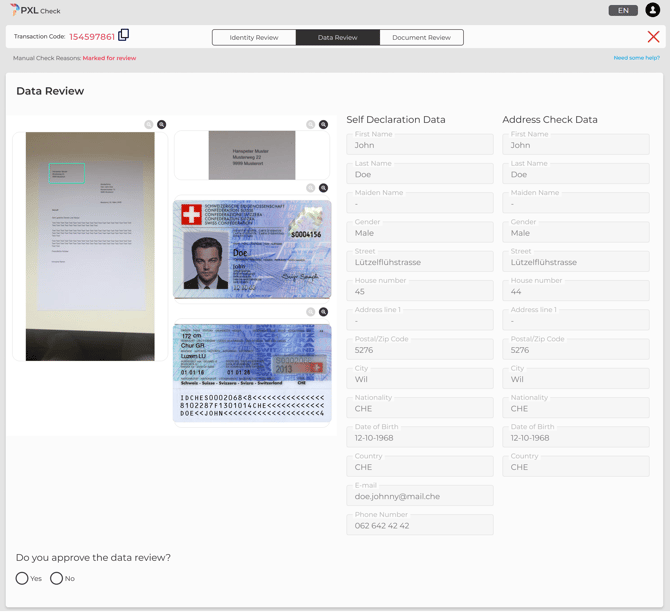Change language with the EN button
Viewport: 670px width, 612px height.
[623, 10]
